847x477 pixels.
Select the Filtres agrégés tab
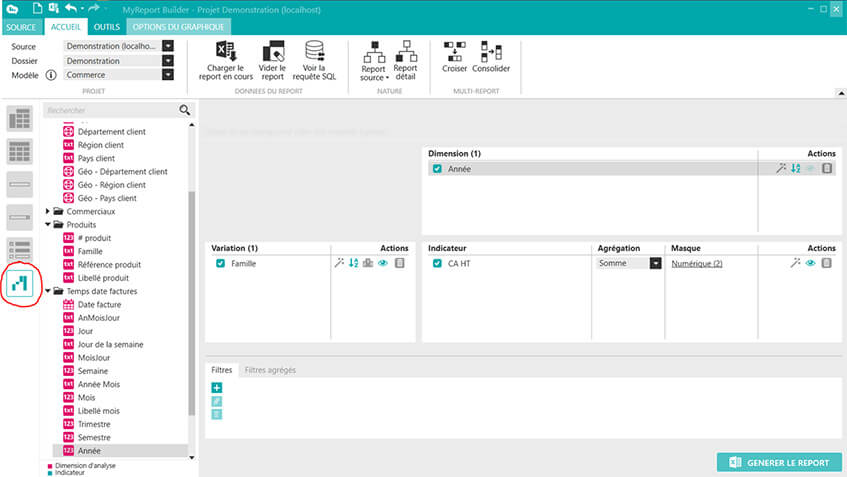pyautogui.click(x=270, y=370)
